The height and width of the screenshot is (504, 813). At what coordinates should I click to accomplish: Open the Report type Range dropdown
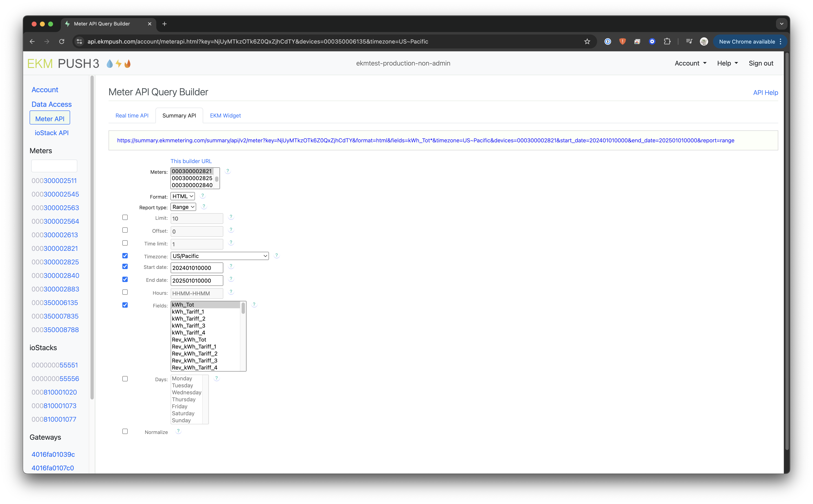(183, 207)
